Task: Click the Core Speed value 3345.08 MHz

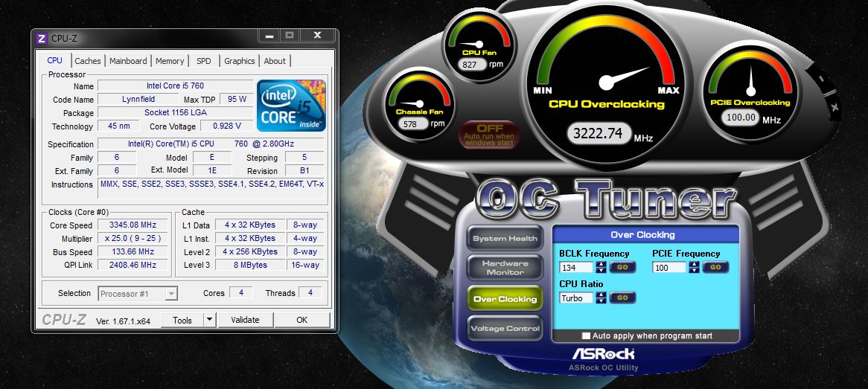Action: (133, 225)
